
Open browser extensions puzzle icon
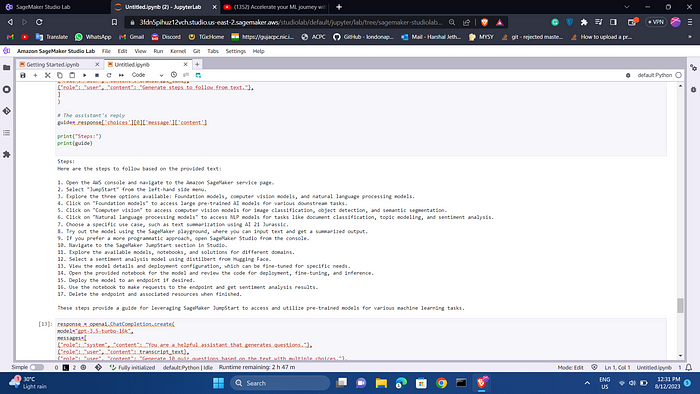pyautogui.click(x=584, y=22)
